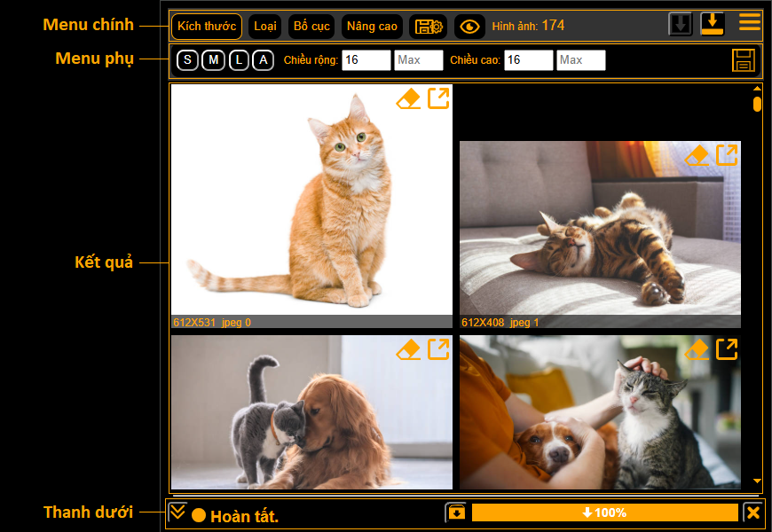This screenshot has height=532, width=772.
Task: Open the Loại menu tab
Action: (264, 27)
